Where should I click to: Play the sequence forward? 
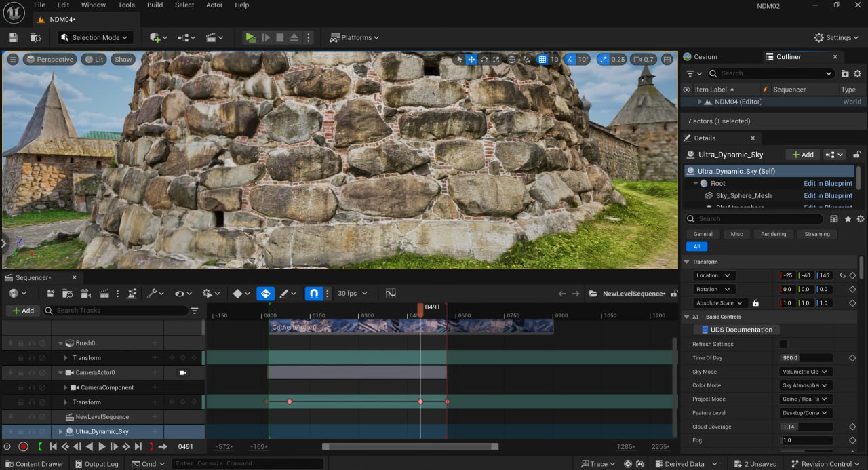pyautogui.click(x=102, y=446)
